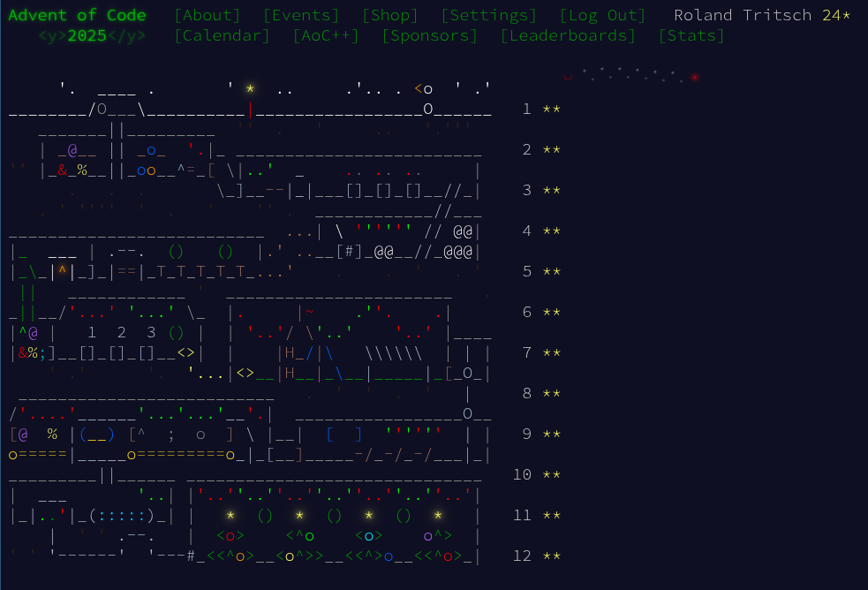Open Day 8 puzzle

(x=527, y=394)
